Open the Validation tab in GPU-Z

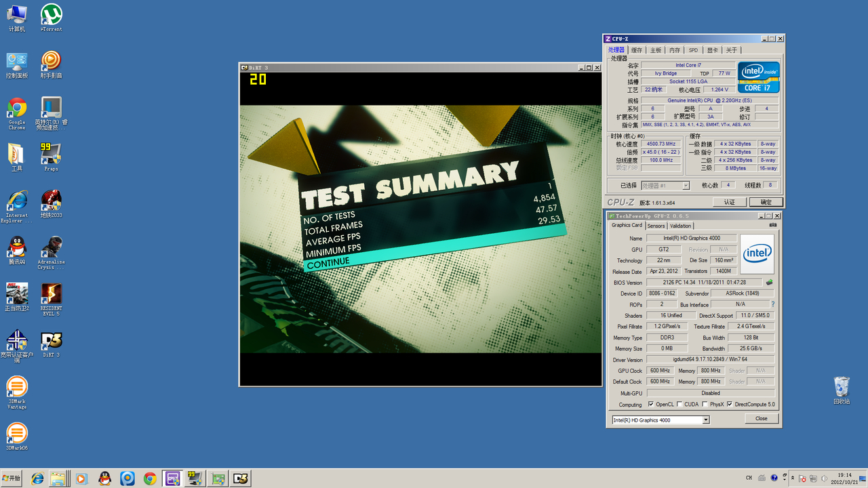click(x=681, y=226)
